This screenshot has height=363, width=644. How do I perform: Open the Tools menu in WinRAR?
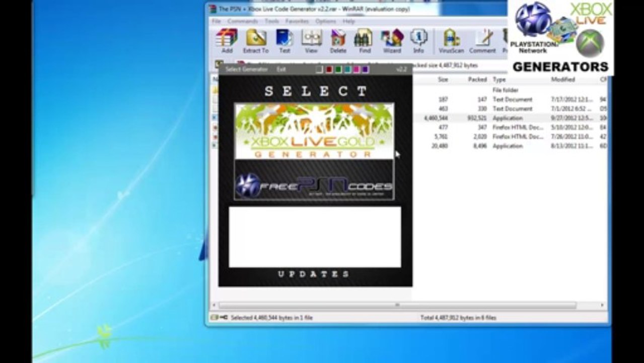click(272, 21)
